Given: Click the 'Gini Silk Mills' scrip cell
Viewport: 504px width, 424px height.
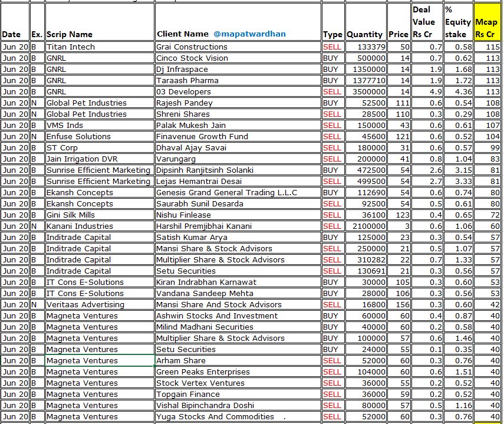Looking at the screenshot, I should click(100, 215).
